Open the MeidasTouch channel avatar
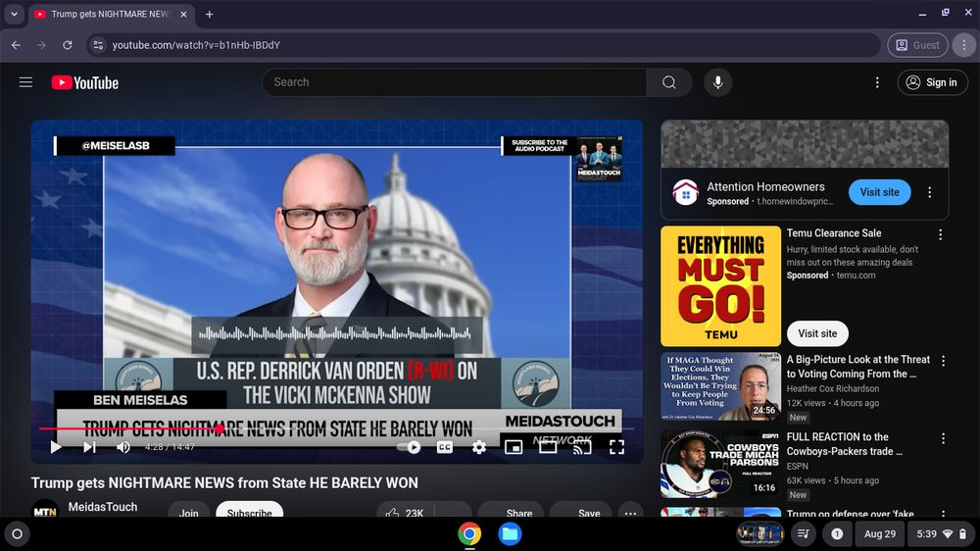 coord(45,509)
